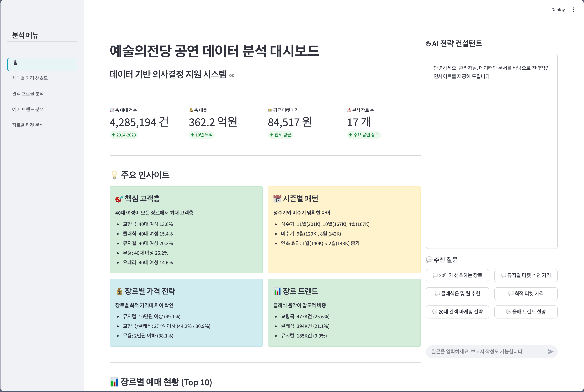Click the target dart icon in 핵심 고객층 card
The image size is (584, 392).
pyautogui.click(x=119, y=199)
